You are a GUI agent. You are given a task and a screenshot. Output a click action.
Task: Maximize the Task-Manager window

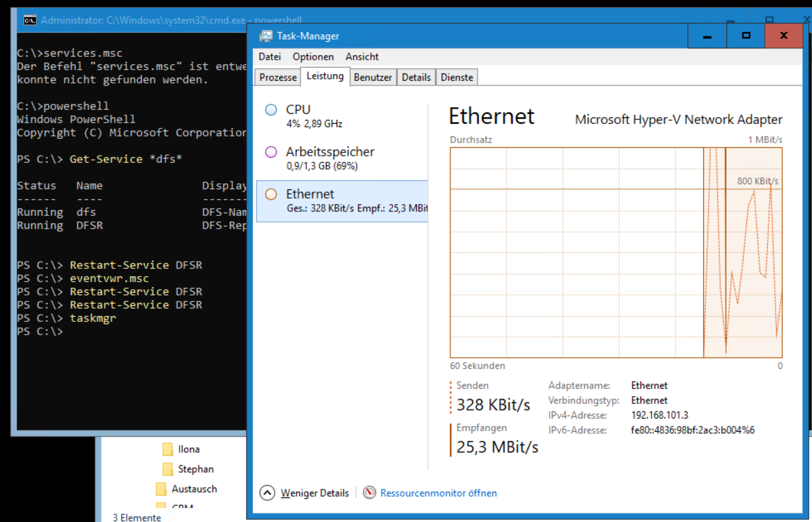click(746, 36)
